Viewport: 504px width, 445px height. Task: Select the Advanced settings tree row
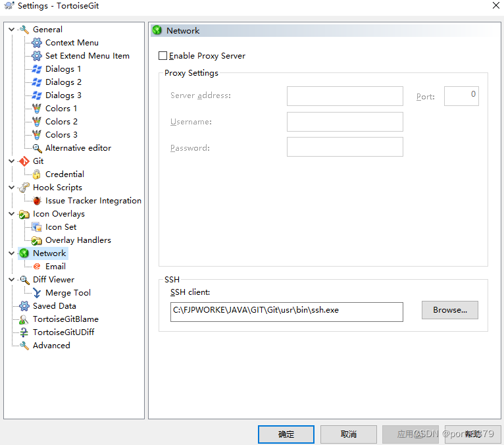51,346
